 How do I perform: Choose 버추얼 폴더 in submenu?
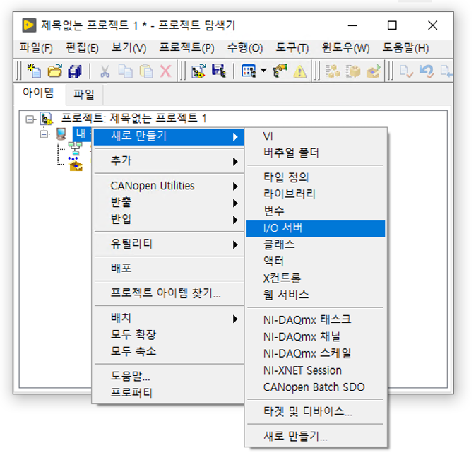tap(316, 153)
